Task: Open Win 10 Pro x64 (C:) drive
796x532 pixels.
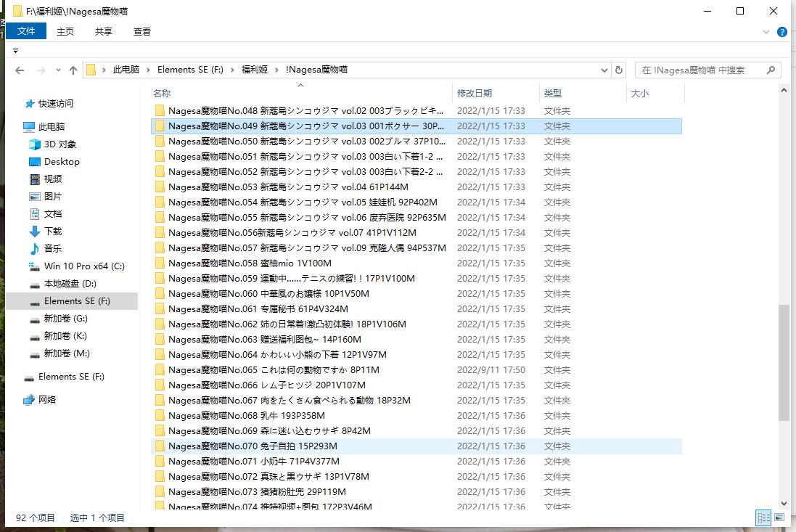Action: click(x=77, y=266)
